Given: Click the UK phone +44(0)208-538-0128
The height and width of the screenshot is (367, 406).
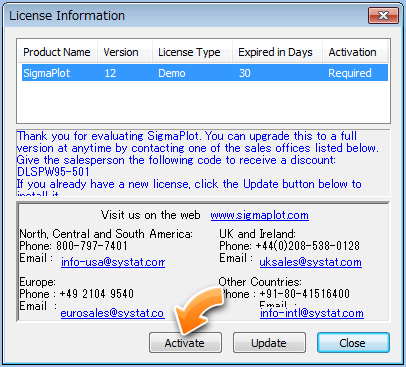Looking at the screenshot, I should 307,246.
